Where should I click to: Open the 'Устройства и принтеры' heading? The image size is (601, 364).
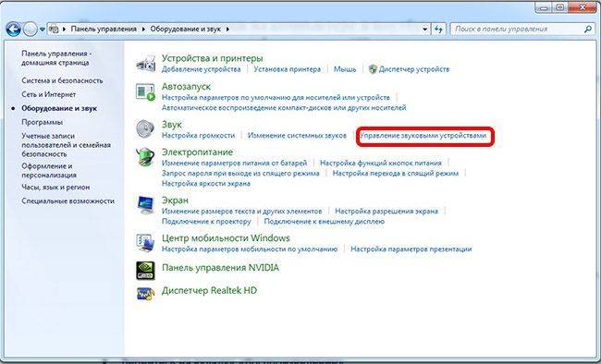pos(212,58)
